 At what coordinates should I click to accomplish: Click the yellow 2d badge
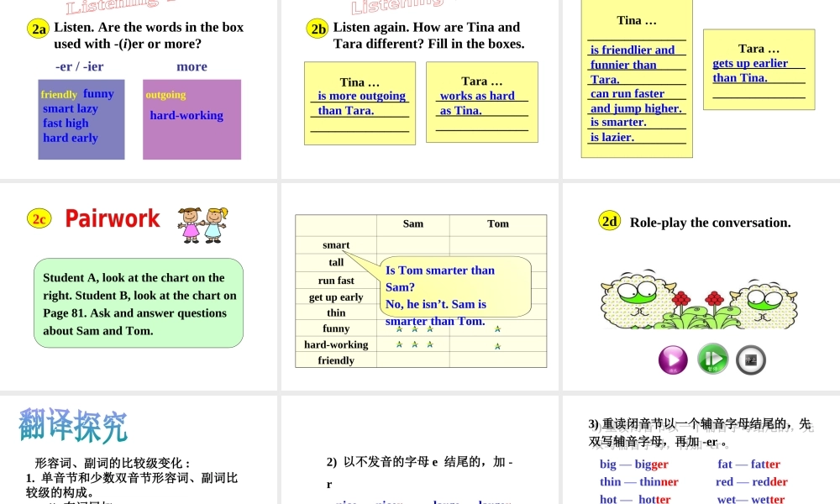click(x=609, y=221)
